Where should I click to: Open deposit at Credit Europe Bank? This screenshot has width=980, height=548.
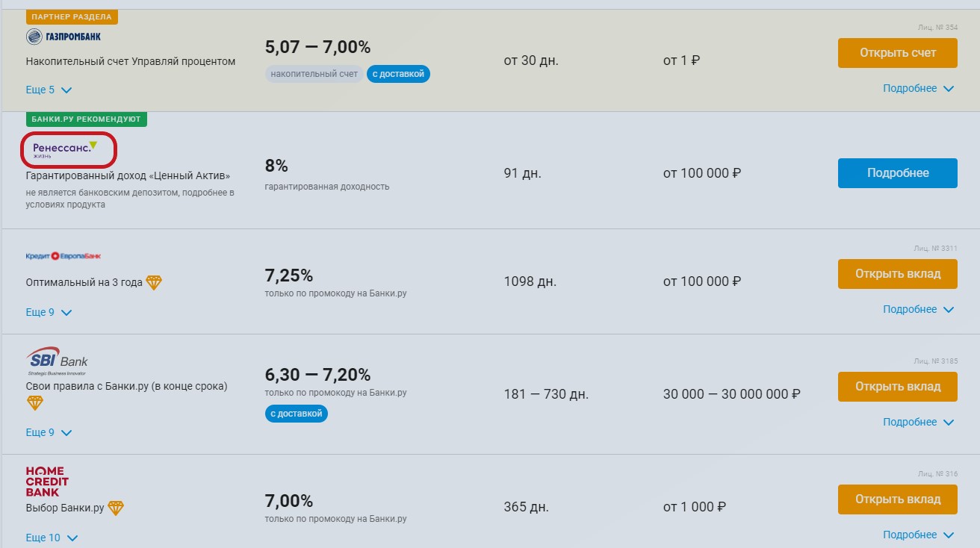point(898,274)
